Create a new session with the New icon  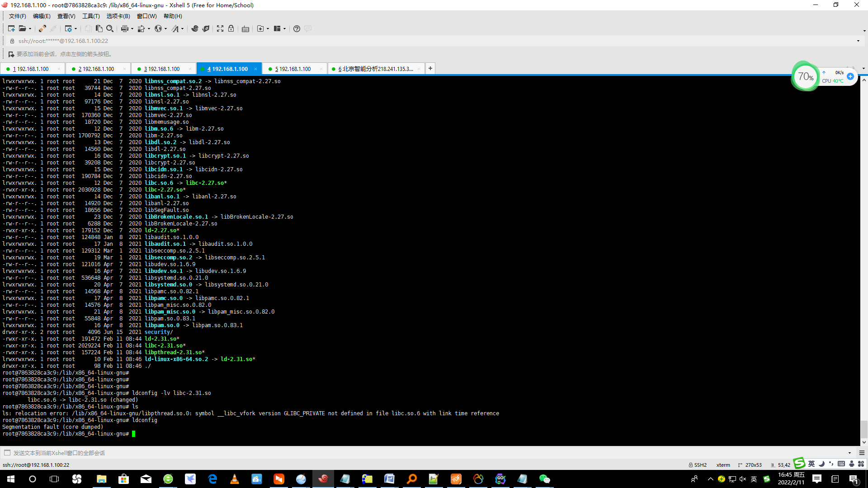[x=11, y=28]
